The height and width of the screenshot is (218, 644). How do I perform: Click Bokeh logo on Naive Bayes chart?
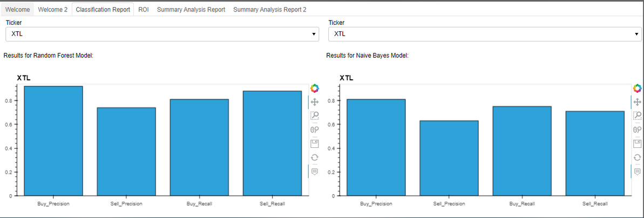point(637,88)
